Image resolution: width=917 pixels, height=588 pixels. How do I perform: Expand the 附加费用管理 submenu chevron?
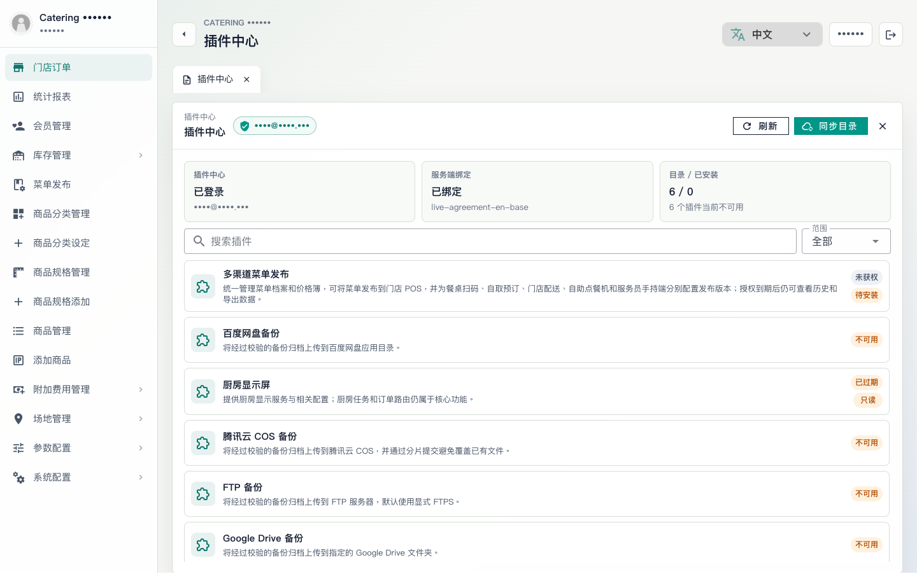click(141, 389)
